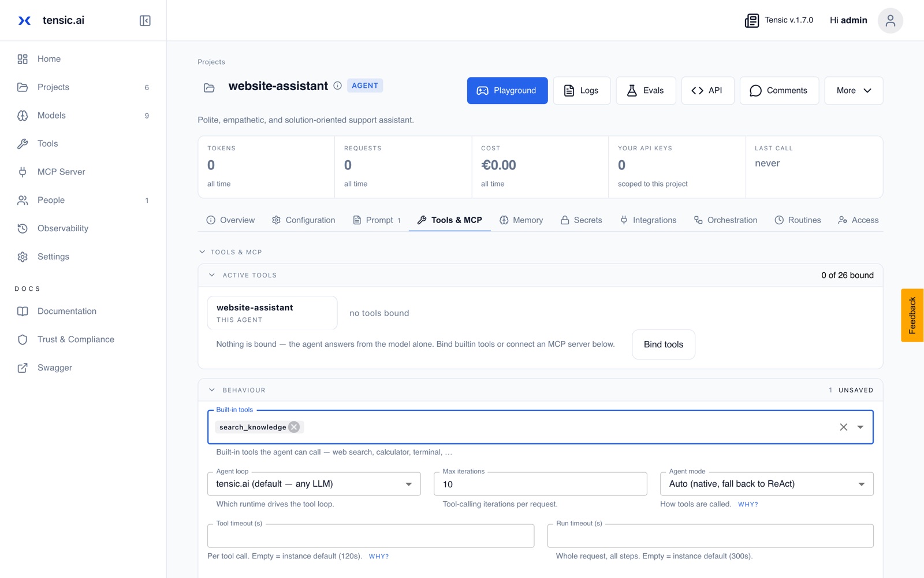Click the tensic.ai logo icon

(x=24, y=21)
